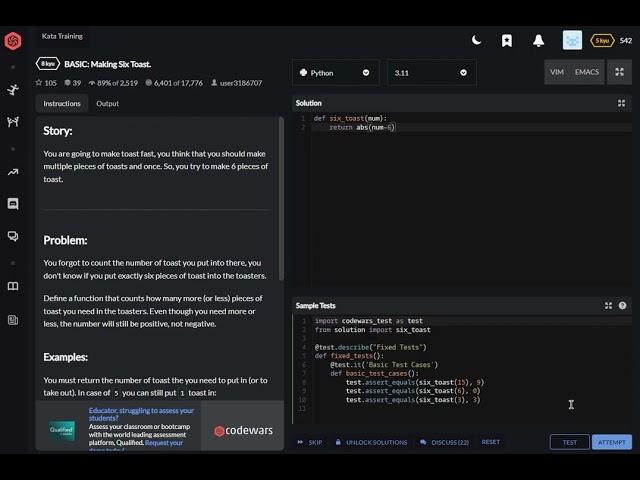Click the Kata Training header label
The image size is (640, 480).
(62, 36)
